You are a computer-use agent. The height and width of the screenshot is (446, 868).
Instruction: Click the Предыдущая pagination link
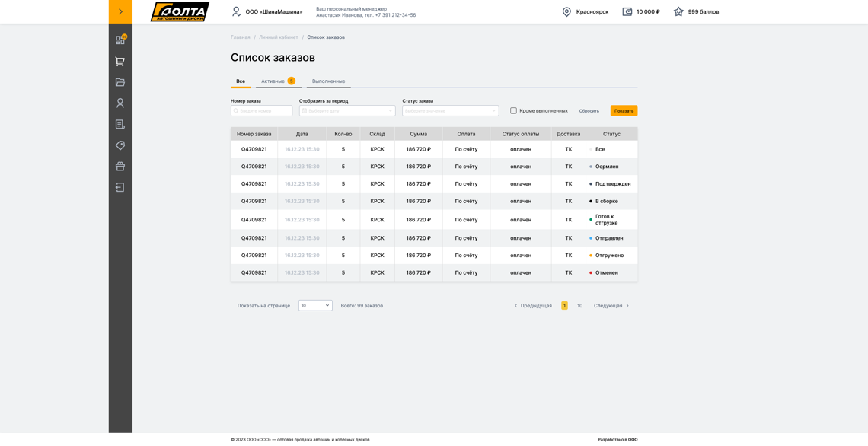click(x=533, y=305)
